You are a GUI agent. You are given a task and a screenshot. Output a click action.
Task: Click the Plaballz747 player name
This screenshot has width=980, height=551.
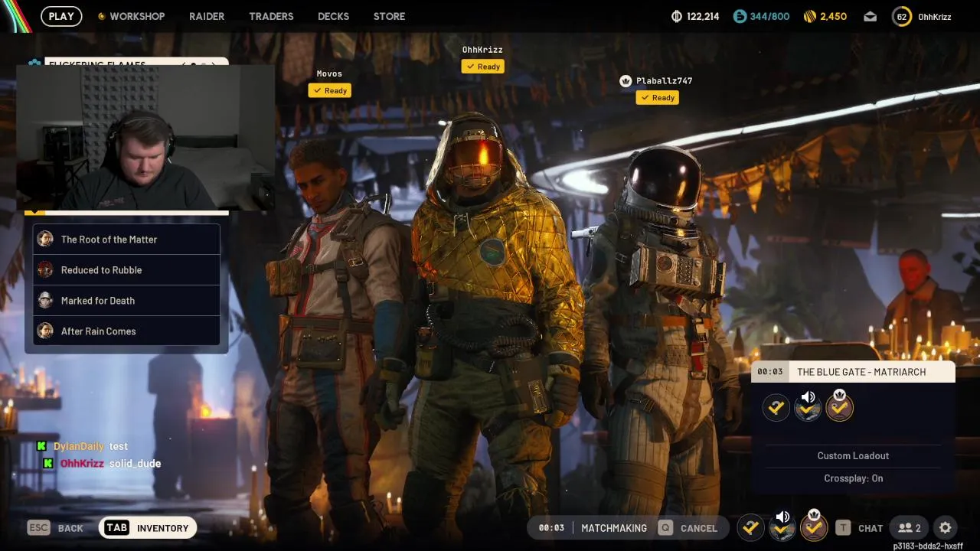click(x=664, y=80)
